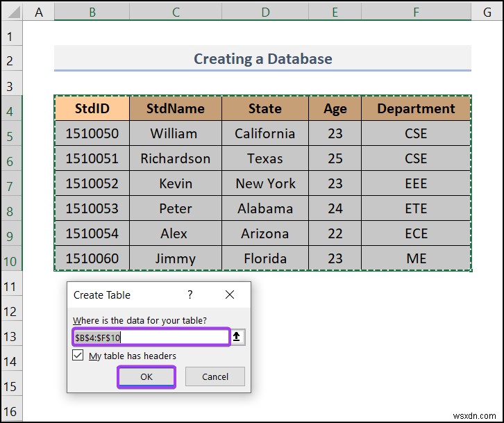Click the EEE department cell
Image resolution: width=504 pixels, height=423 pixels.
pos(417,183)
